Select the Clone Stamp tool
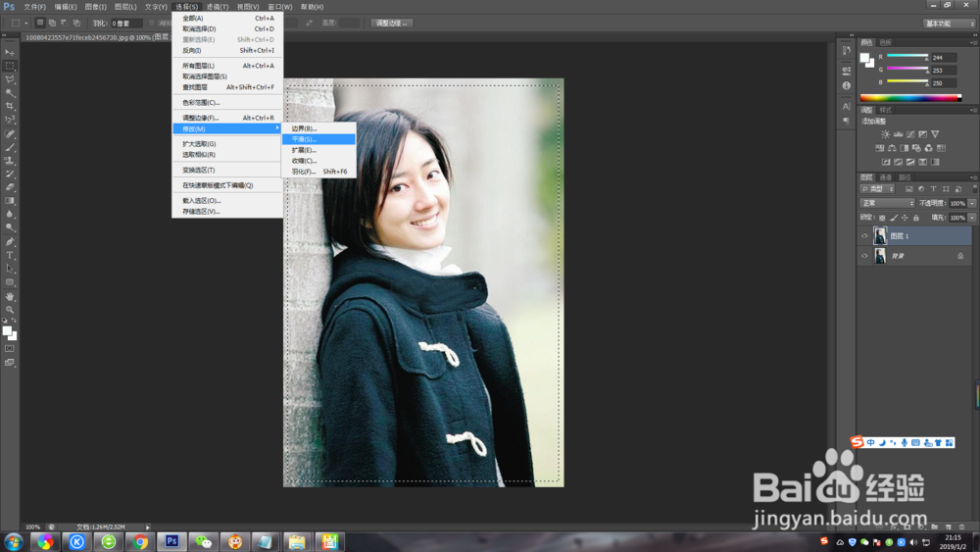980x552 pixels. click(10, 161)
